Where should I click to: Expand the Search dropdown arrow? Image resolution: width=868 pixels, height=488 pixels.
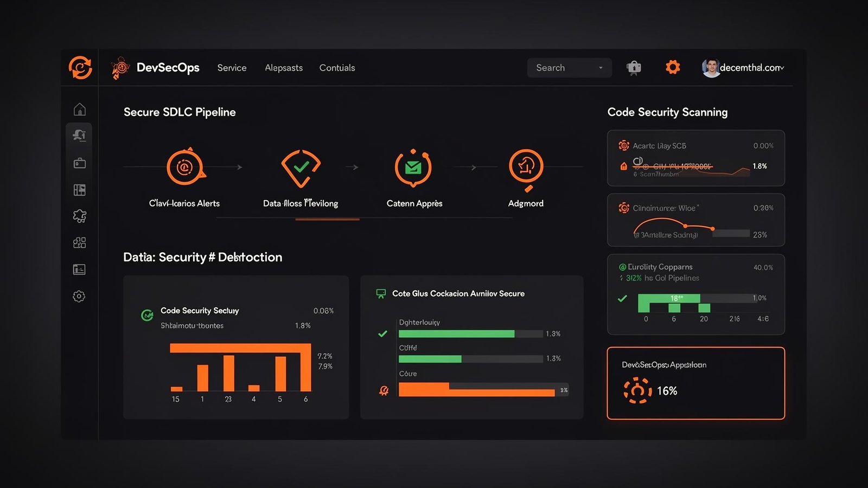point(601,68)
